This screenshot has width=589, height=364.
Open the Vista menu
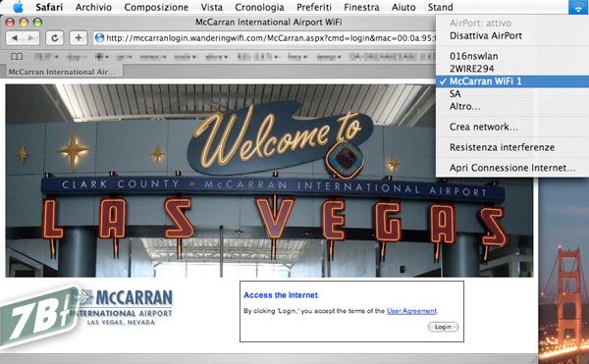pyautogui.click(x=211, y=7)
